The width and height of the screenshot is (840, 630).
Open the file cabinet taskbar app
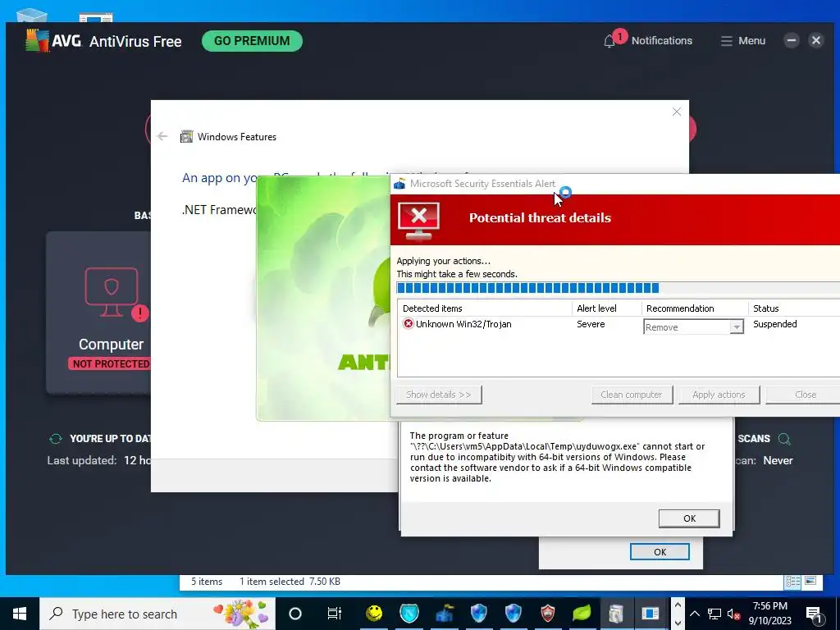click(x=615, y=614)
